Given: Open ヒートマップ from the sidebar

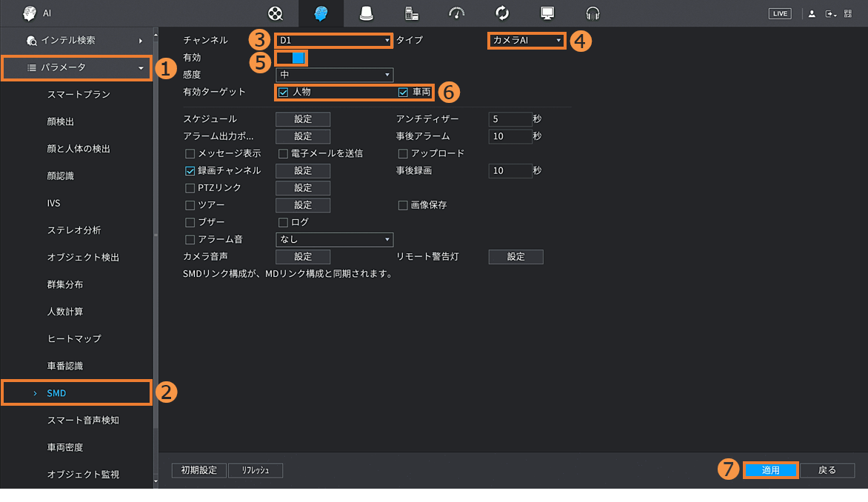Looking at the screenshot, I should [x=74, y=338].
